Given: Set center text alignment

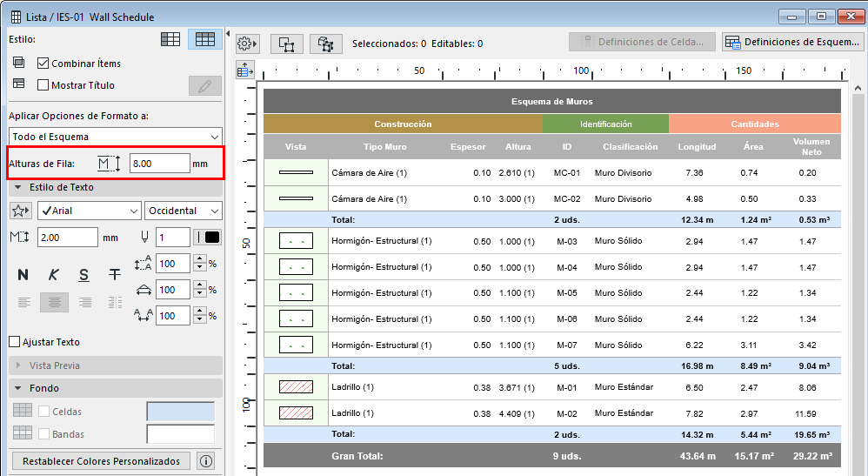Looking at the screenshot, I should [x=54, y=303].
